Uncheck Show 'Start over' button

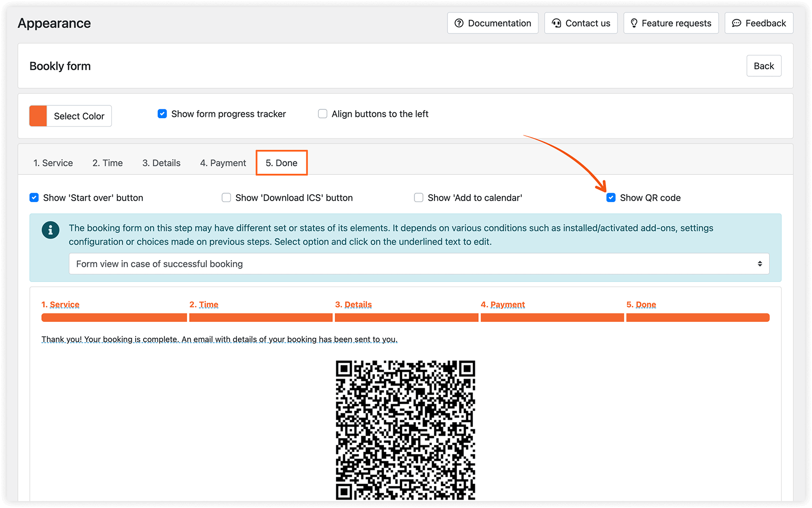pos(34,198)
